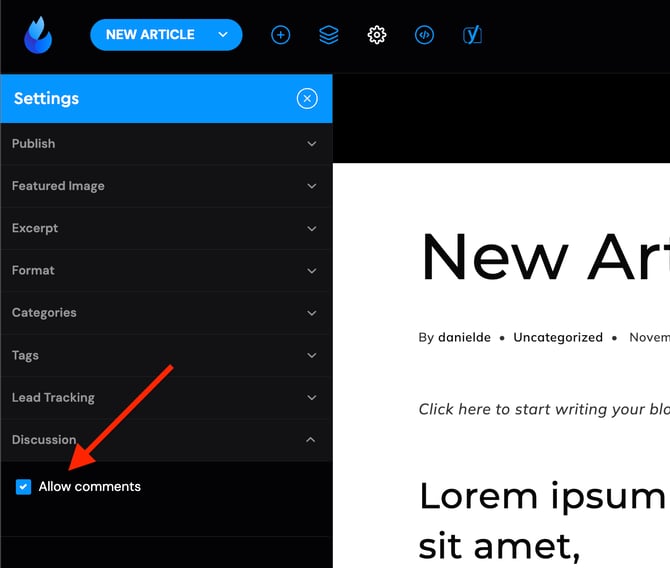Expand the Categories section
The height and width of the screenshot is (568, 670).
(x=166, y=313)
